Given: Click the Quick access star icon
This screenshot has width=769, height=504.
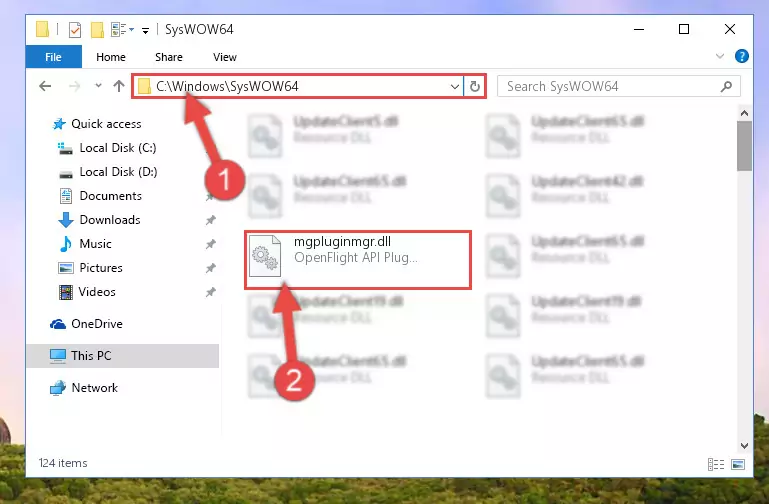Looking at the screenshot, I should (59, 124).
